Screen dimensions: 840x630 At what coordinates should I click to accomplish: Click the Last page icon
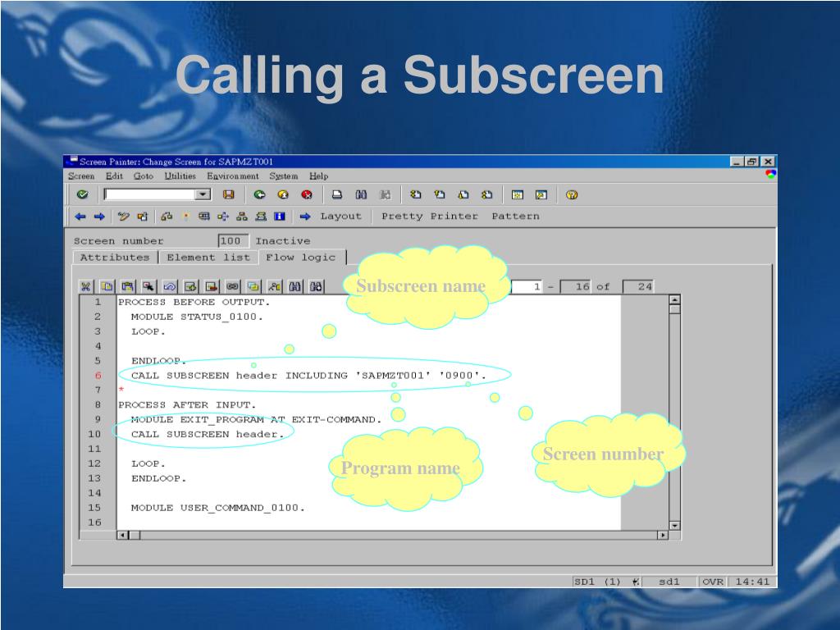coord(487,195)
